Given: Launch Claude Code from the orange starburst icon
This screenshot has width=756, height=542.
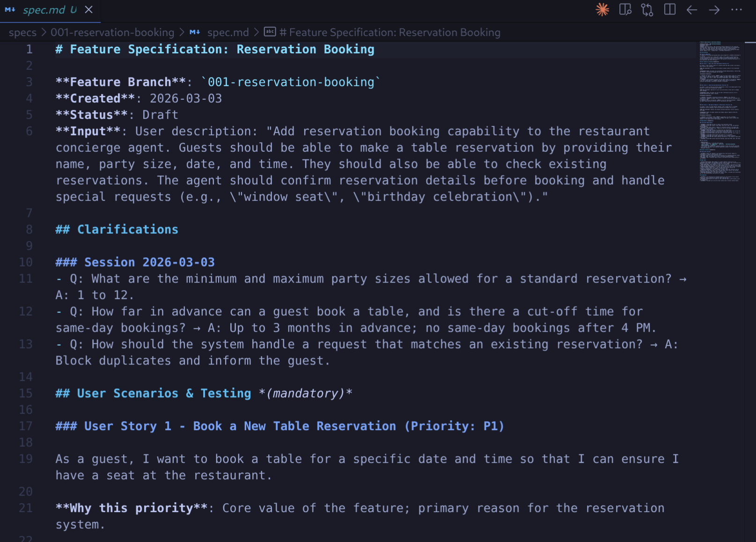Looking at the screenshot, I should pos(602,9).
